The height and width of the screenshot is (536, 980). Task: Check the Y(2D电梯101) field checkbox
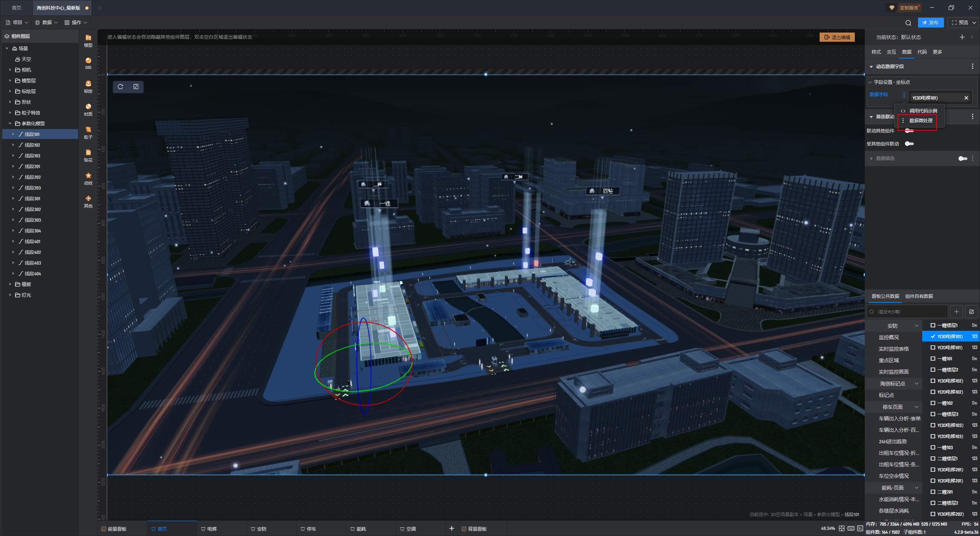point(933,348)
